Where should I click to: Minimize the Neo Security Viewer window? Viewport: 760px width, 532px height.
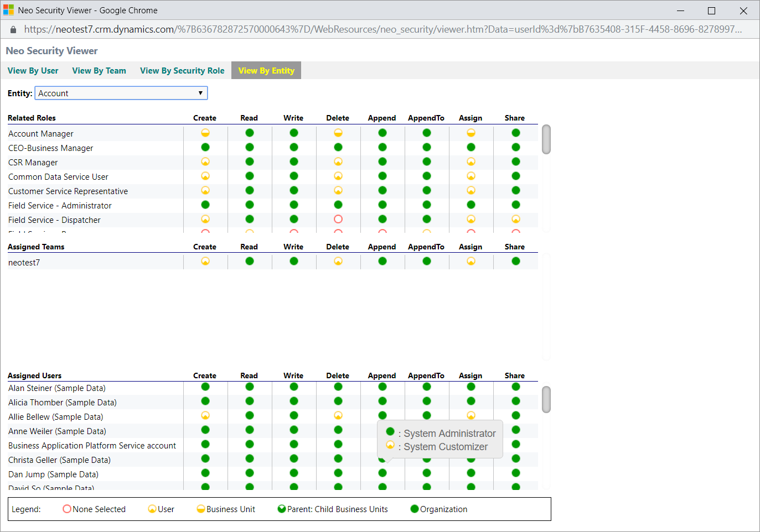[x=680, y=11]
